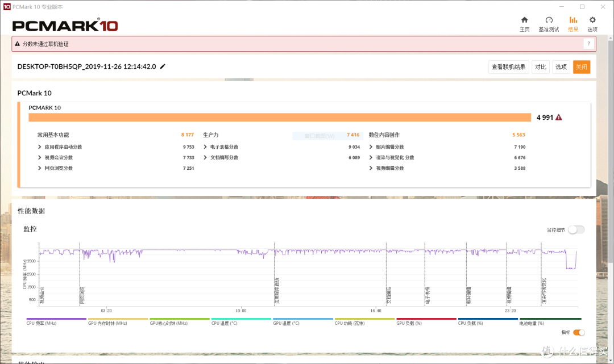Click the 视频会议 marker in monitoring chart
614x364 pixels.
pyautogui.click(x=42, y=295)
